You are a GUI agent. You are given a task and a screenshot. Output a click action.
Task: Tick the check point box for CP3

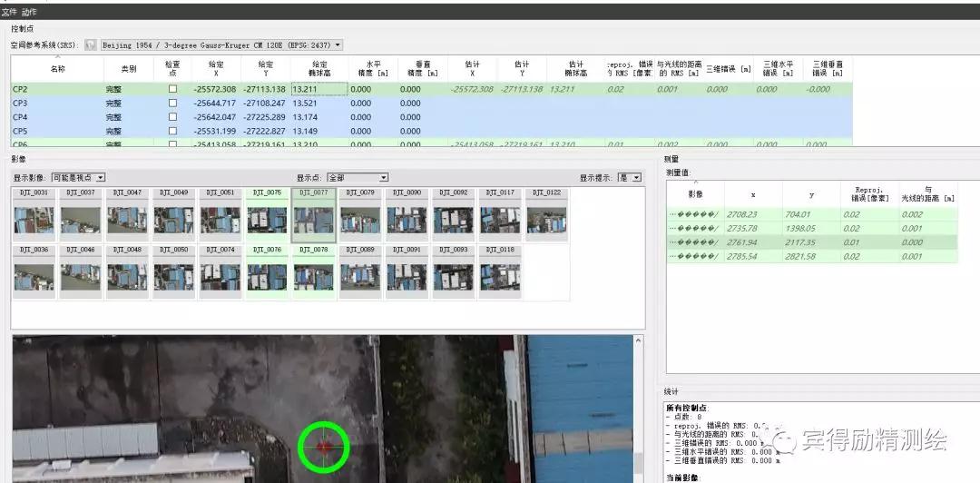pyautogui.click(x=172, y=103)
